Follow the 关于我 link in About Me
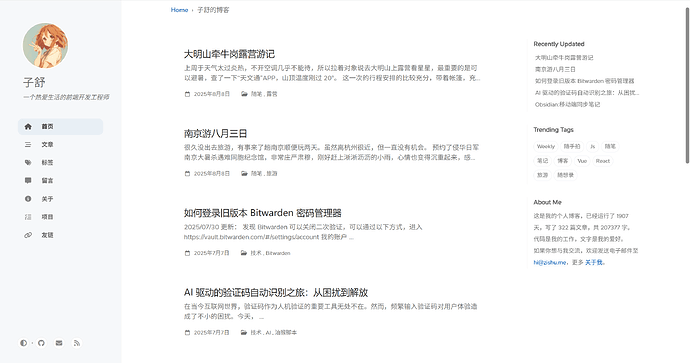 pos(594,263)
